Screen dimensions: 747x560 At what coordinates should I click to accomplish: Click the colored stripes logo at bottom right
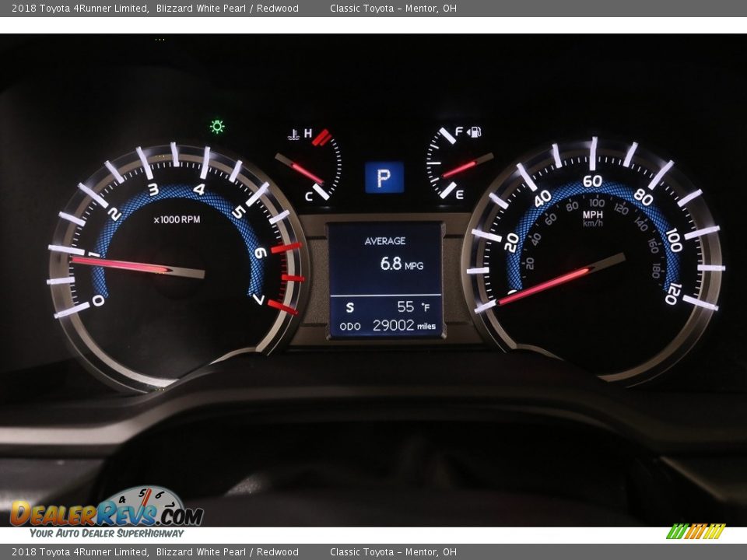pos(695,531)
